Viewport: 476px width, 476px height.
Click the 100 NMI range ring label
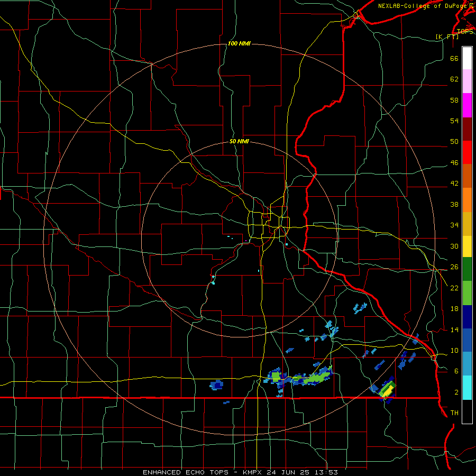coord(239,44)
